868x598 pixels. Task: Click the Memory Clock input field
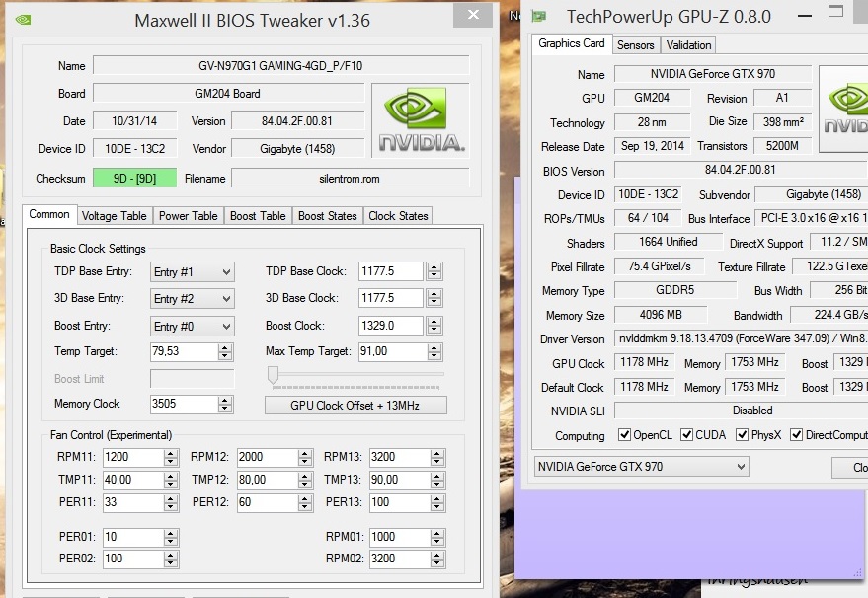point(184,404)
